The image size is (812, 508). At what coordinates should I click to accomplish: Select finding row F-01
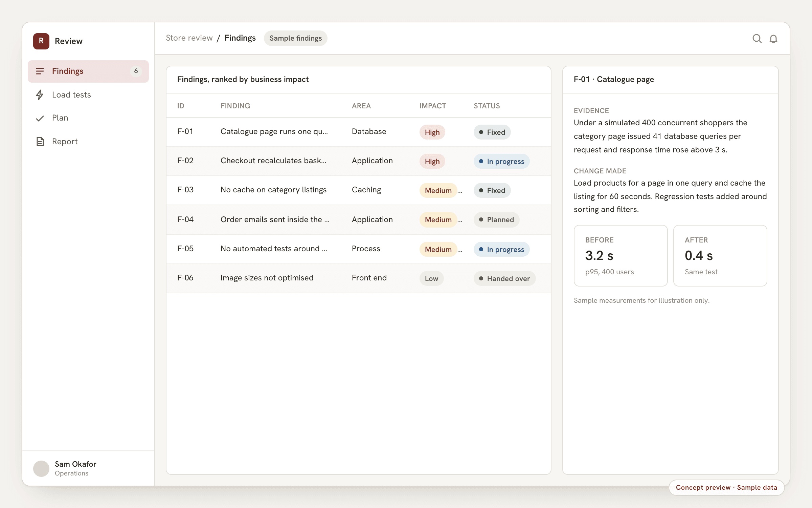(x=358, y=132)
